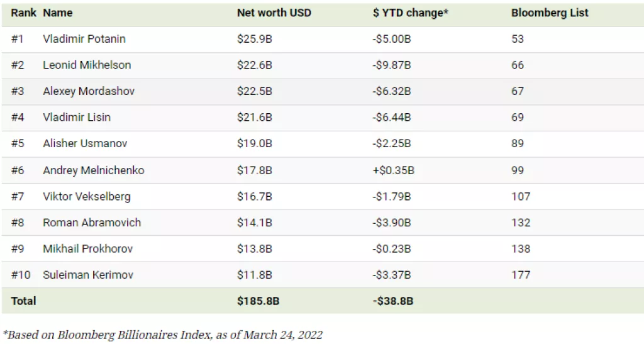Select the $185.8B total net worth
This screenshot has height=344, width=644.
pos(258,301)
